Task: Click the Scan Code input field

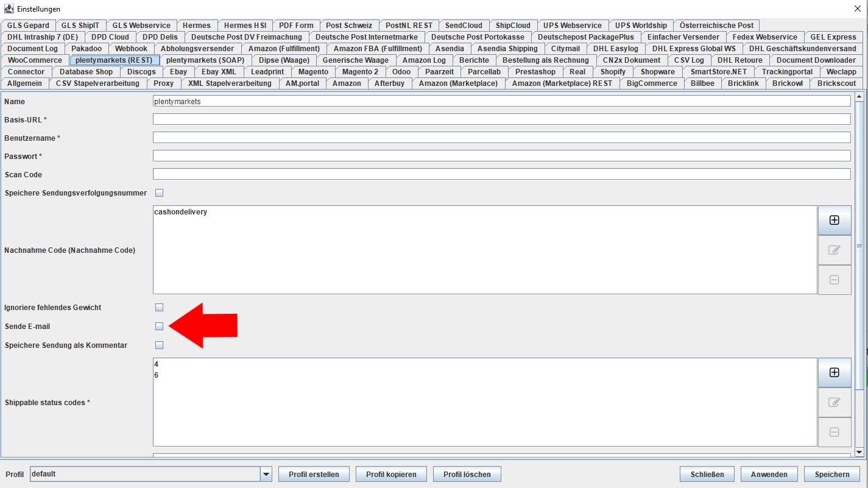Action: tap(502, 174)
